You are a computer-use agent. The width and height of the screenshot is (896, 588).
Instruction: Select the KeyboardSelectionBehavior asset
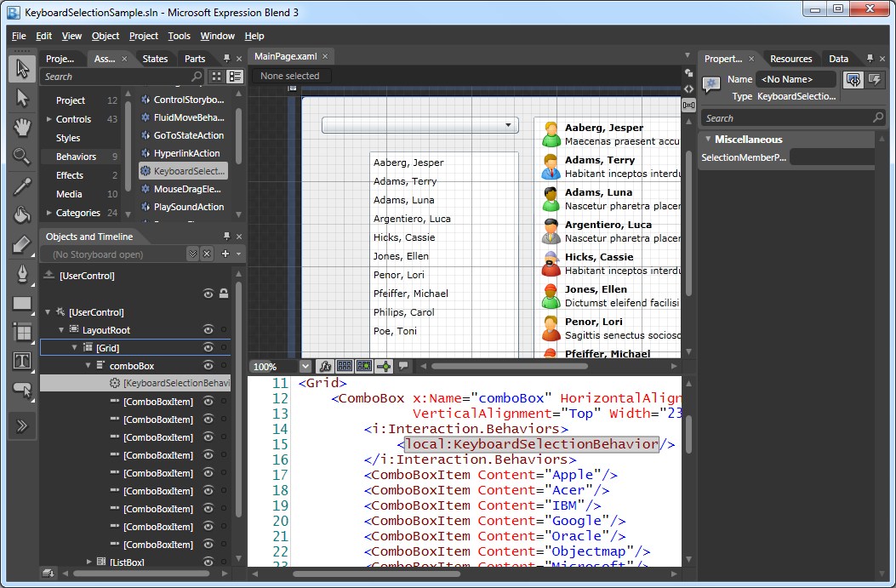pyautogui.click(x=183, y=170)
